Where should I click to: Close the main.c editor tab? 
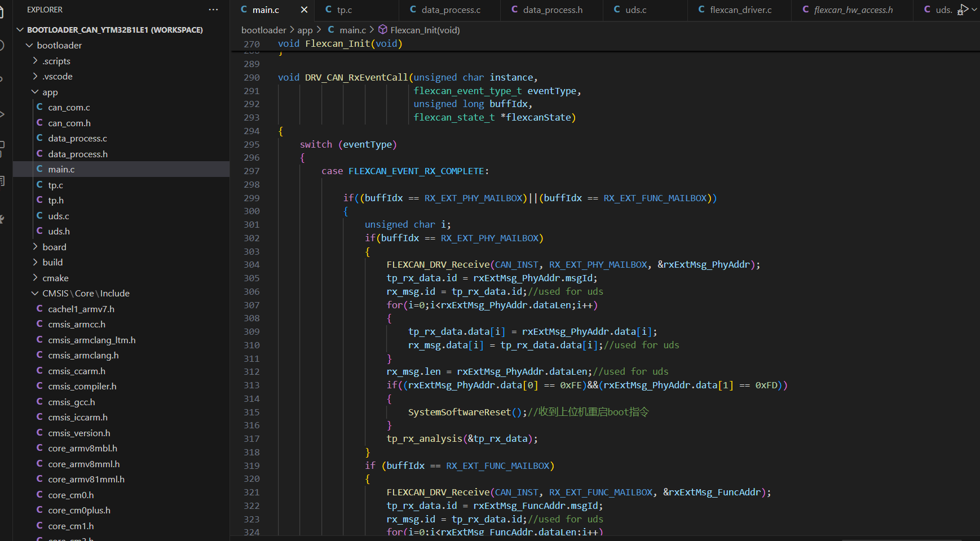click(x=304, y=10)
